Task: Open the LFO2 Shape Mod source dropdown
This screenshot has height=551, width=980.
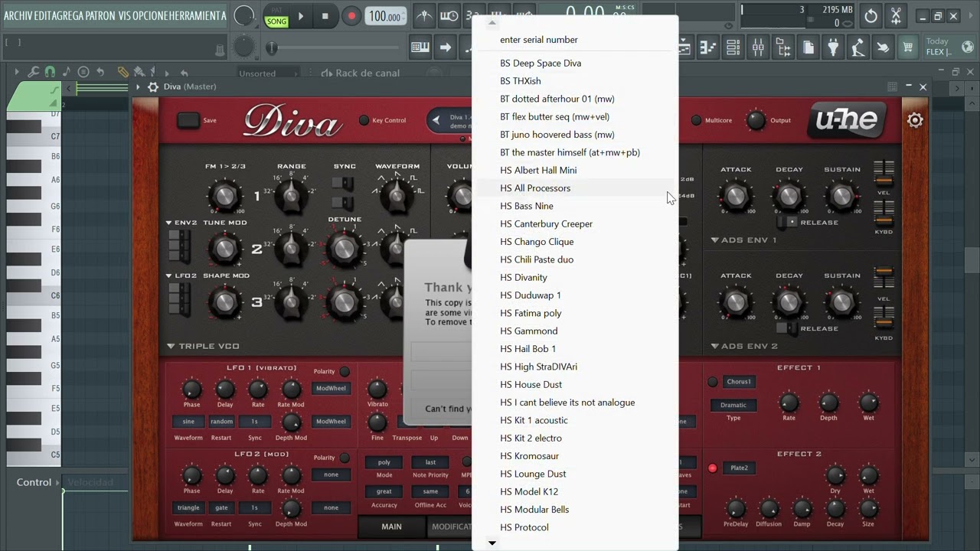Action: click(182, 275)
